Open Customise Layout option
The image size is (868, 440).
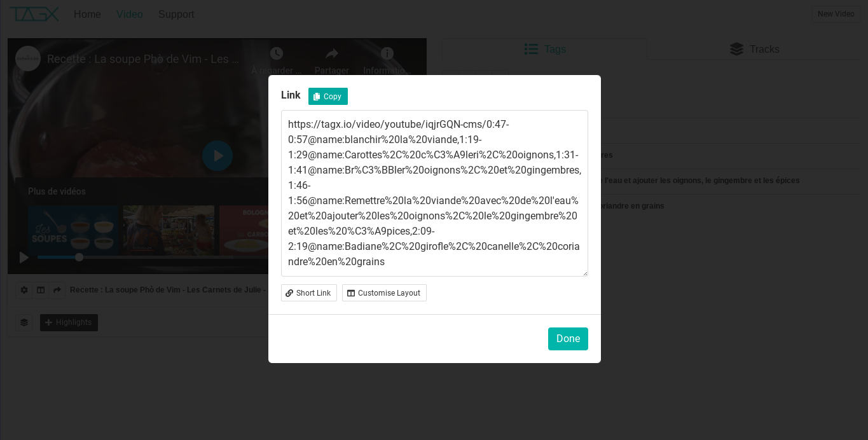pos(384,293)
